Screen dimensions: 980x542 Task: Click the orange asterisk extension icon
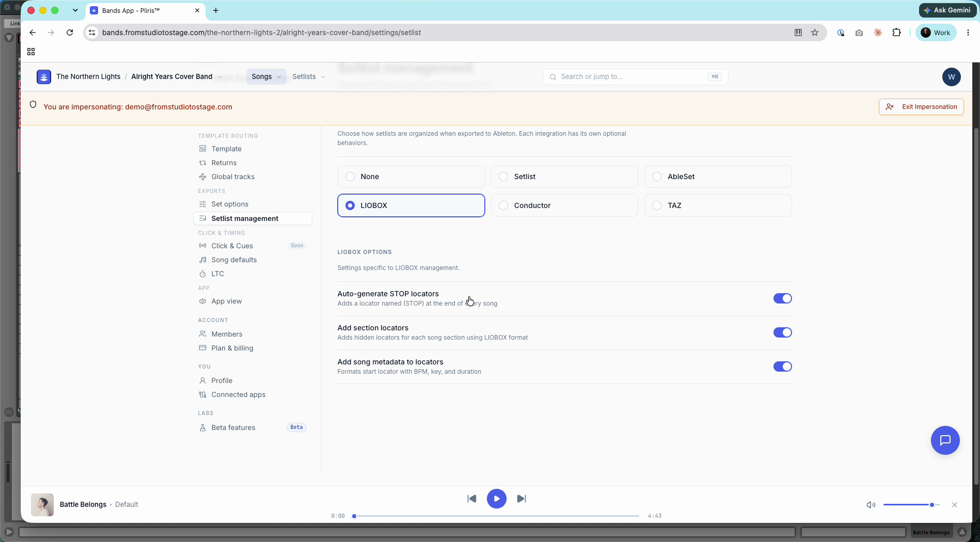(x=878, y=33)
